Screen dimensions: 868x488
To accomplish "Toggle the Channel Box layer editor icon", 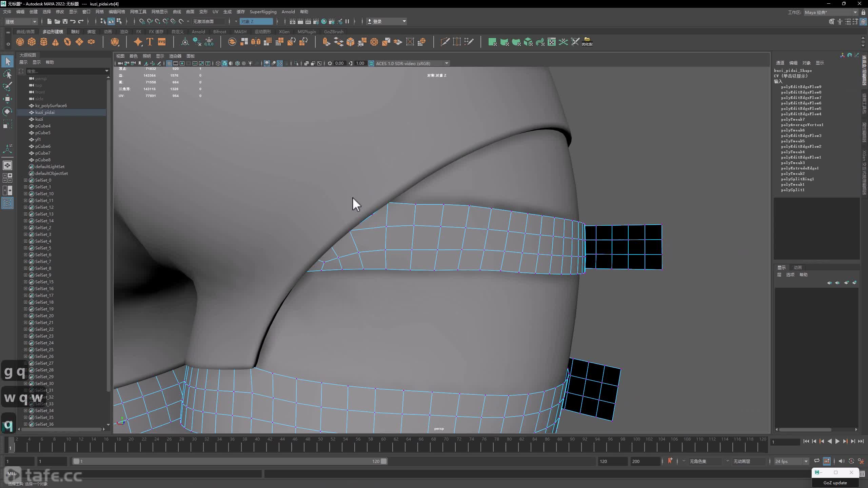I will pos(863,22).
